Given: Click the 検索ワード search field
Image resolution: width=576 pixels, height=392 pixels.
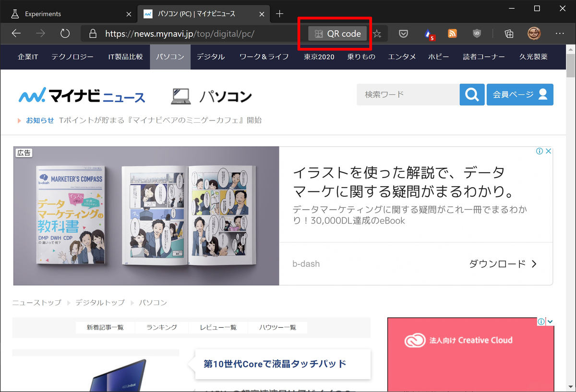Looking at the screenshot, I should [x=408, y=95].
